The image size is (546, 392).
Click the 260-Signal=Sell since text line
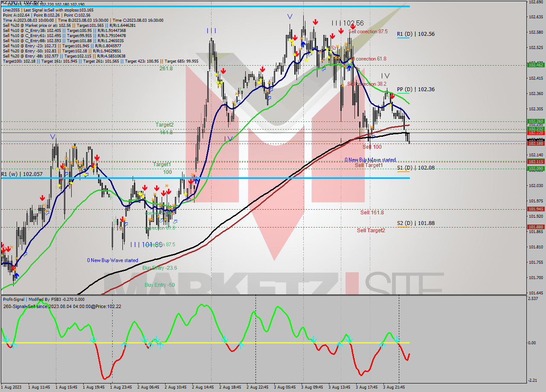pos(62,306)
